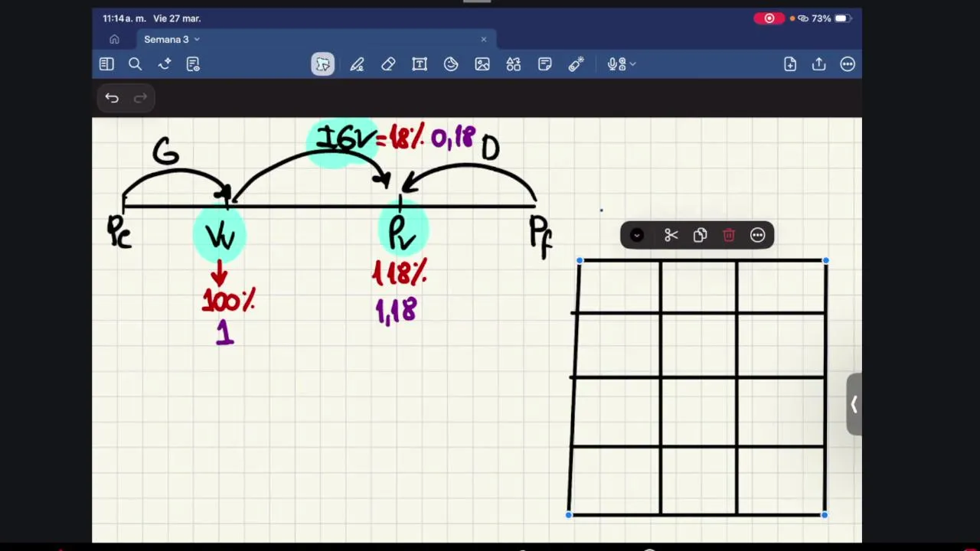Click the top-right selection handle of table

825,262
